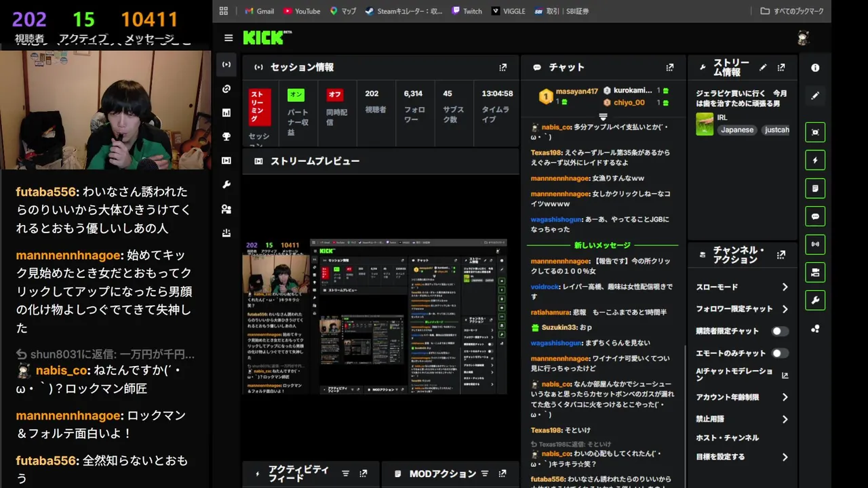Open the link icon in Kick sidebar
This screenshot has height=488, width=868.
[226, 89]
